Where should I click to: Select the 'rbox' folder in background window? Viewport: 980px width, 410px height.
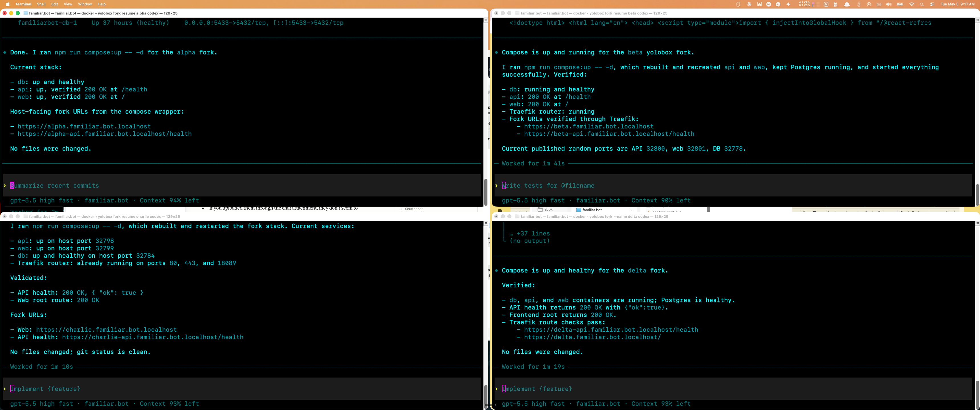tap(545, 209)
